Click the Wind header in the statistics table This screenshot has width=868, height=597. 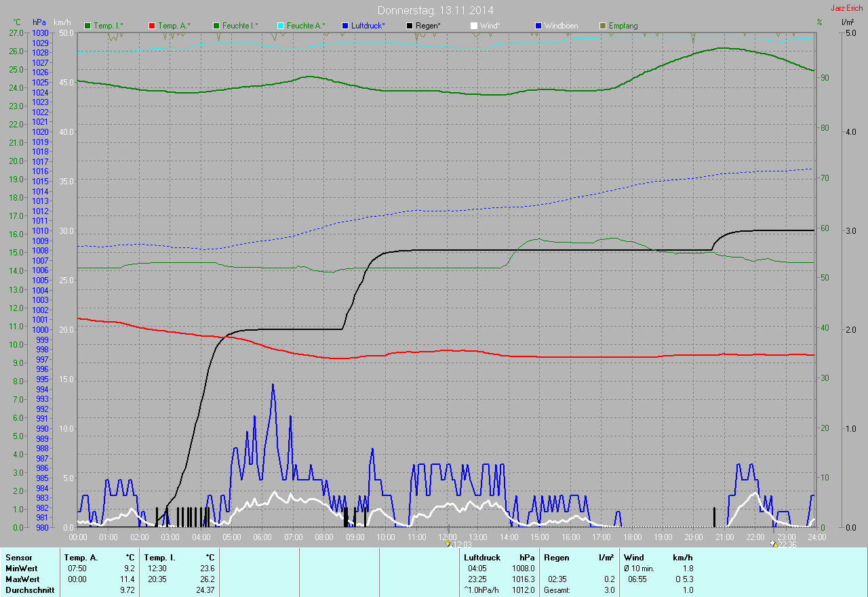633,558
